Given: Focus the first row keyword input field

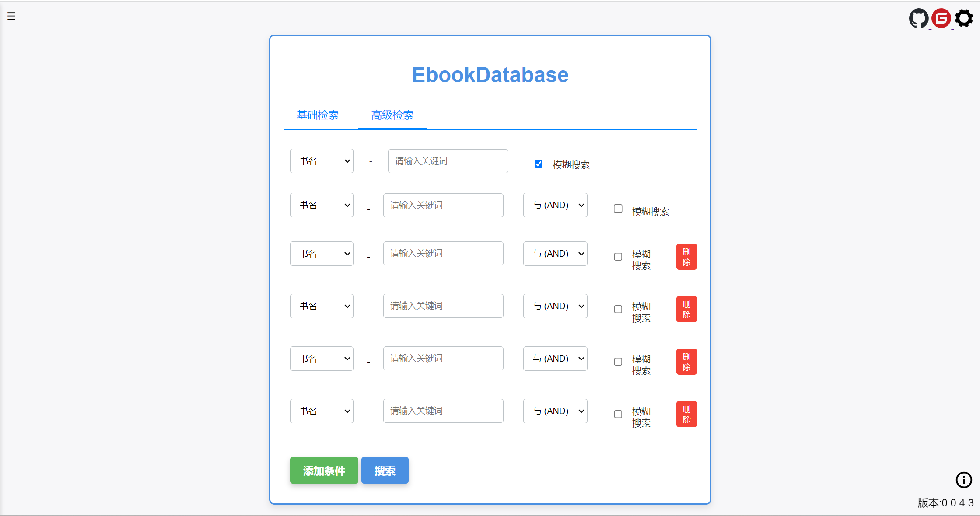Looking at the screenshot, I should 448,161.
